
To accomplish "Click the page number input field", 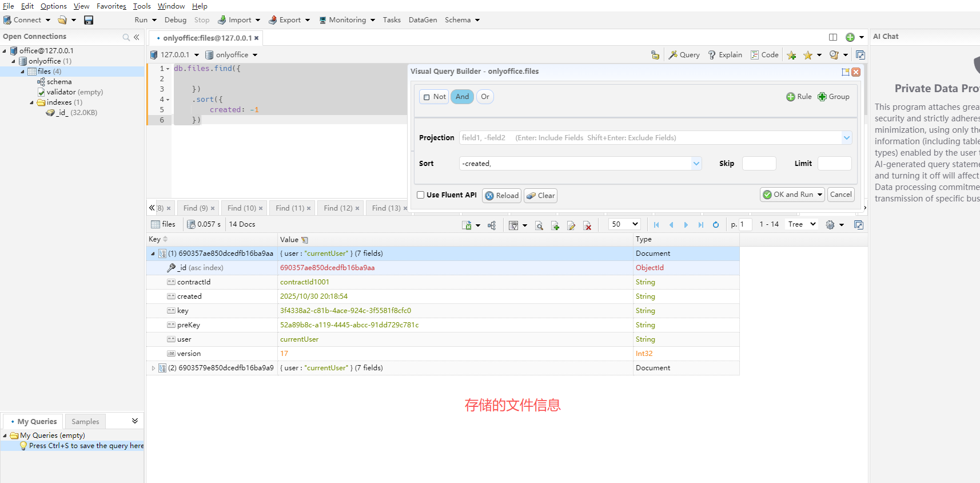I will 746,224.
